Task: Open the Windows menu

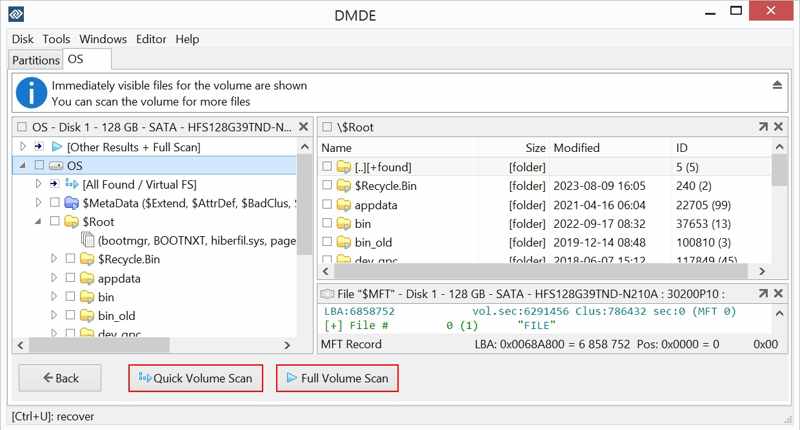Action: (x=103, y=39)
